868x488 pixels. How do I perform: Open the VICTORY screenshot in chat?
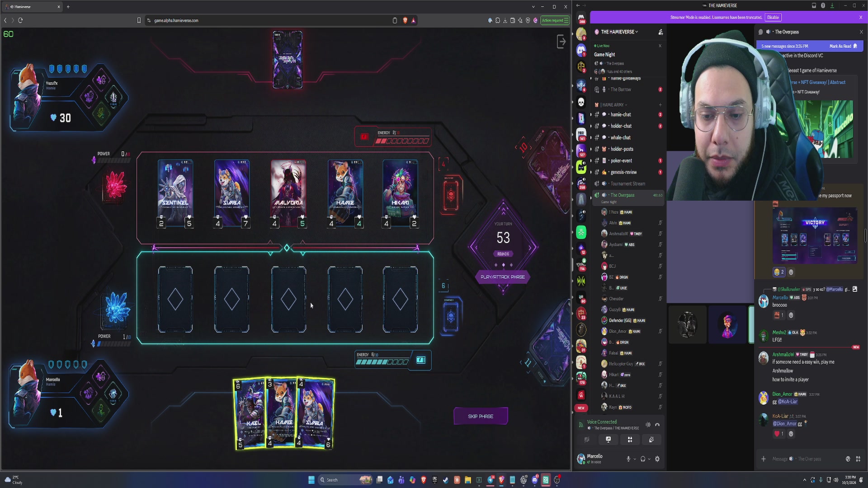point(815,235)
